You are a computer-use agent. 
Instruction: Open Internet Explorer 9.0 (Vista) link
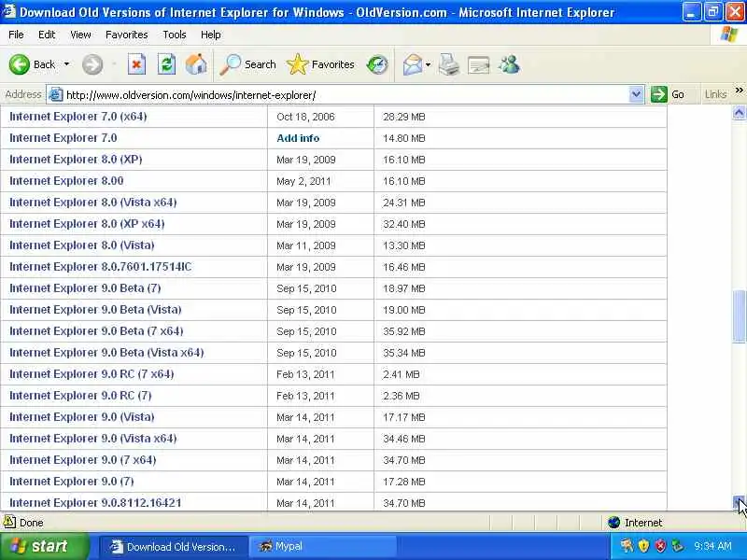(82, 416)
